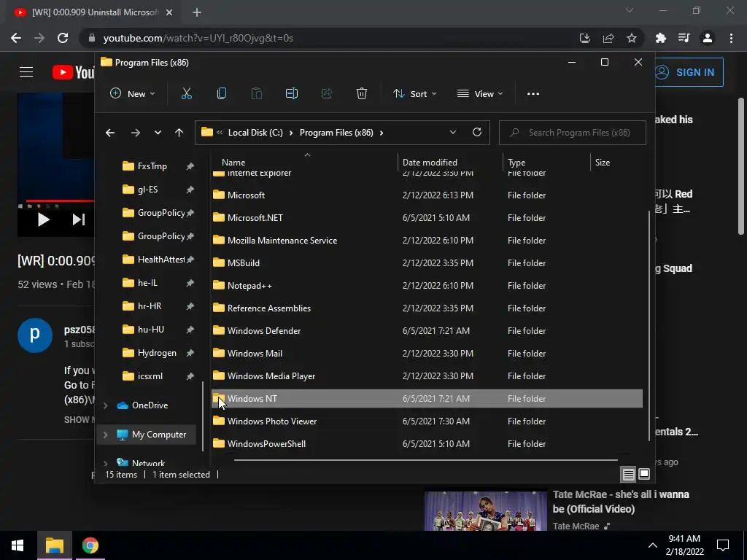Open Tate McRae video title link
The width and height of the screenshot is (747, 560).
click(621, 502)
